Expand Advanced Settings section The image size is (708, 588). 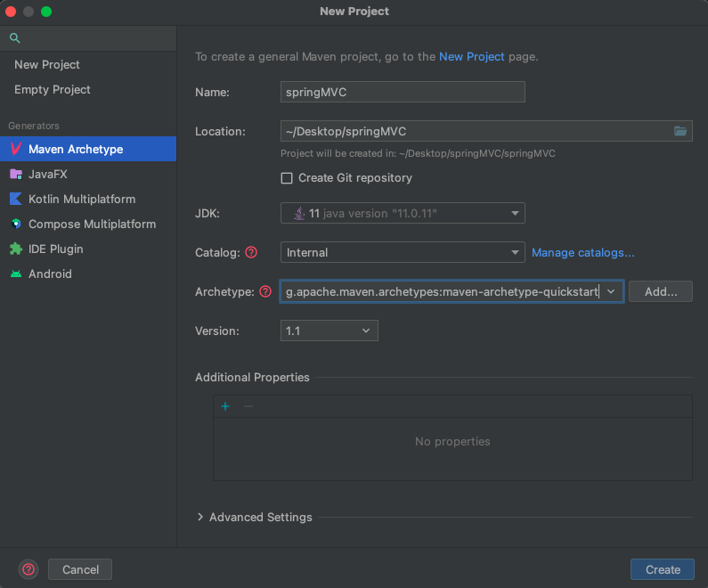tap(200, 517)
